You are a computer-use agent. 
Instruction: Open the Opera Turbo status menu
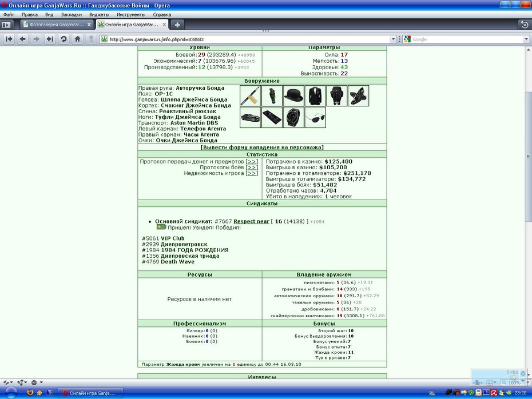click(37, 382)
